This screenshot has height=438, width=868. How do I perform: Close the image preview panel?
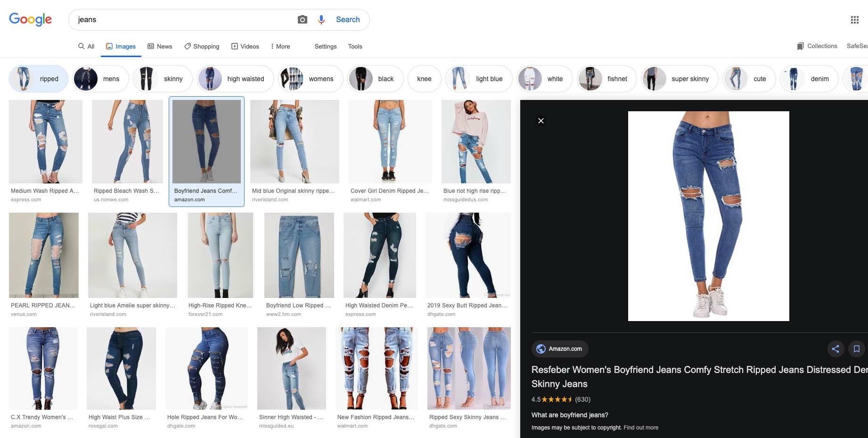tap(541, 121)
